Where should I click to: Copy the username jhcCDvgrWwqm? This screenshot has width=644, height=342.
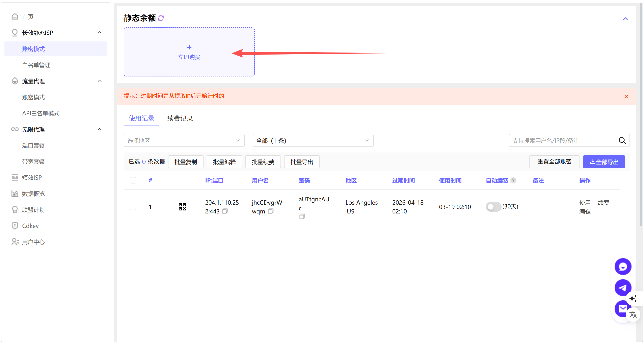[x=270, y=211]
